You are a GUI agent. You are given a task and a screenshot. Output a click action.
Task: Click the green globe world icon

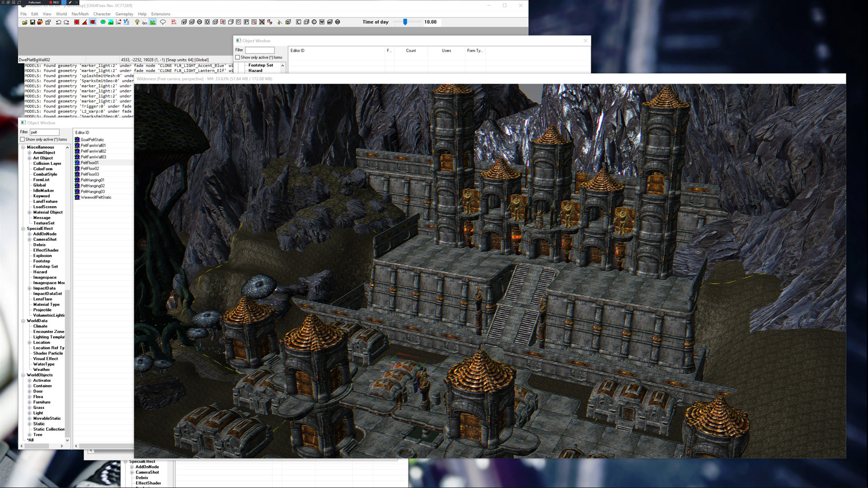tap(103, 22)
